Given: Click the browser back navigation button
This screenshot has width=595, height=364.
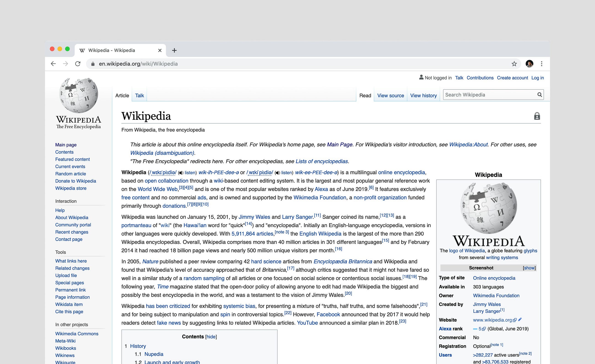Looking at the screenshot, I should (52, 64).
